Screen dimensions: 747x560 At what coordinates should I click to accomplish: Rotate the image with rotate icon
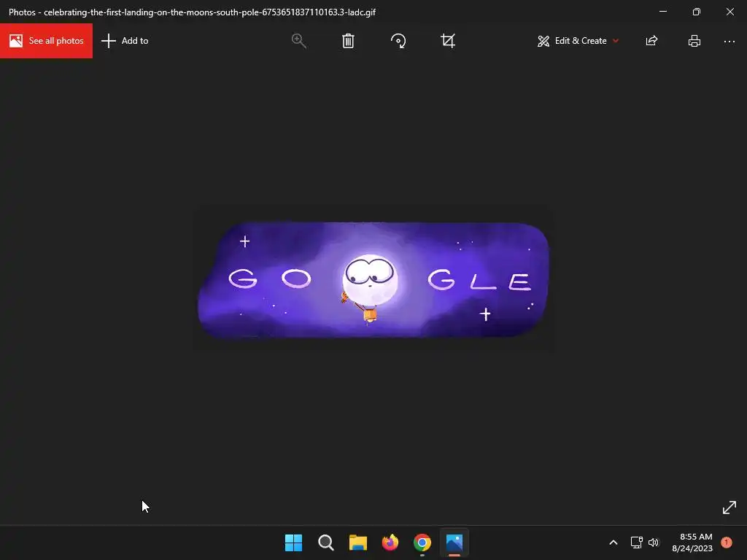[398, 41]
